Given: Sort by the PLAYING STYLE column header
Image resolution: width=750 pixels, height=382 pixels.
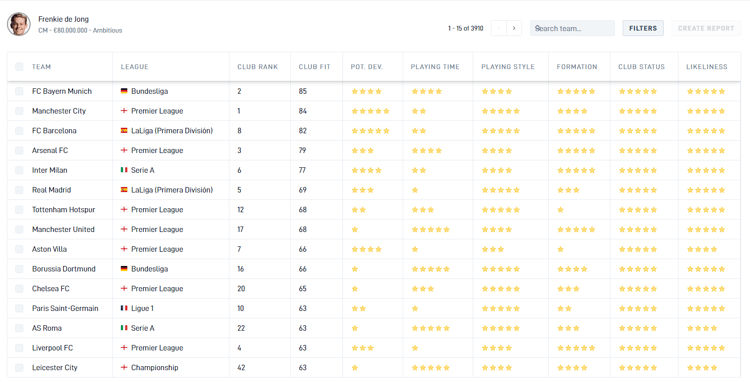Looking at the screenshot, I should coord(508,66).
